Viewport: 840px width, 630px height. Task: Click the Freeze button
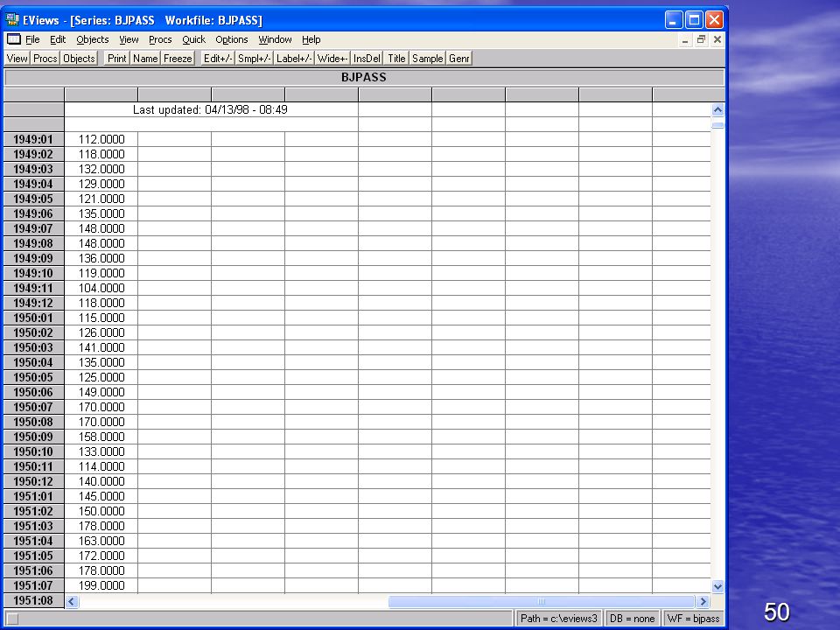[x=178, y=59]
